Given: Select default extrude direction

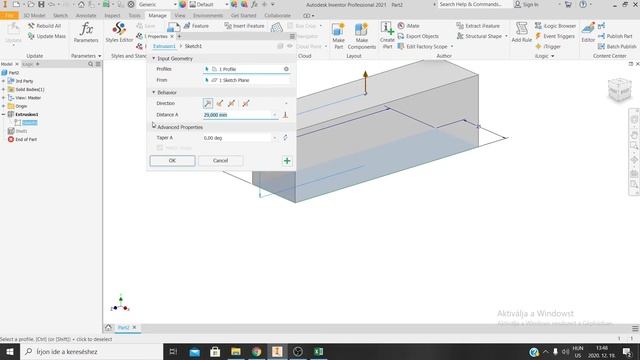Looking at the screenshot, I should pos(208,103).
